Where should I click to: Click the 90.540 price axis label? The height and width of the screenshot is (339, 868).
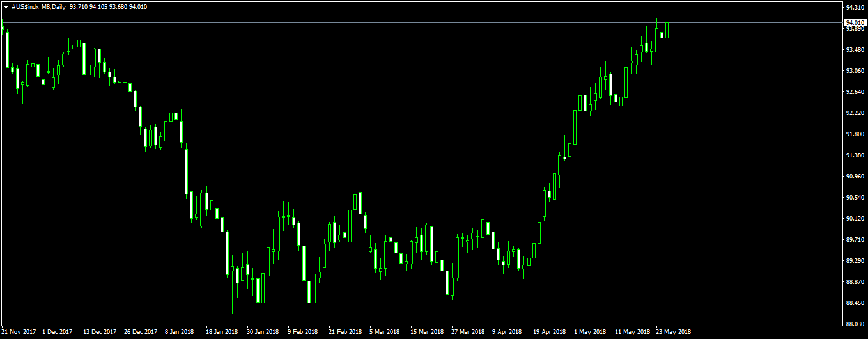[854, 198]
